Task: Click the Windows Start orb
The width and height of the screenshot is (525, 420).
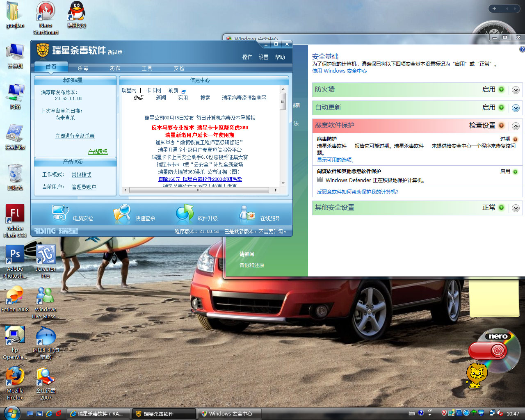Action: [11, 413]
